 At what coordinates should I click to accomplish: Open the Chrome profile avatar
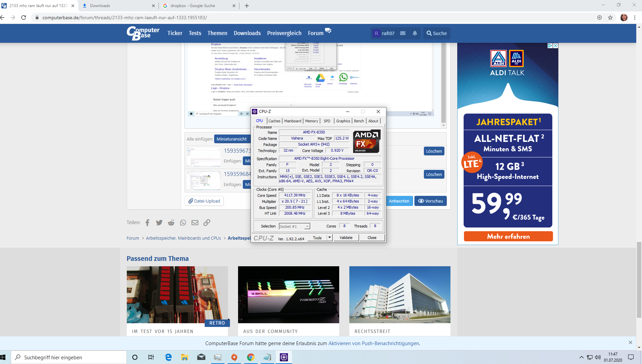coord(624,18)
